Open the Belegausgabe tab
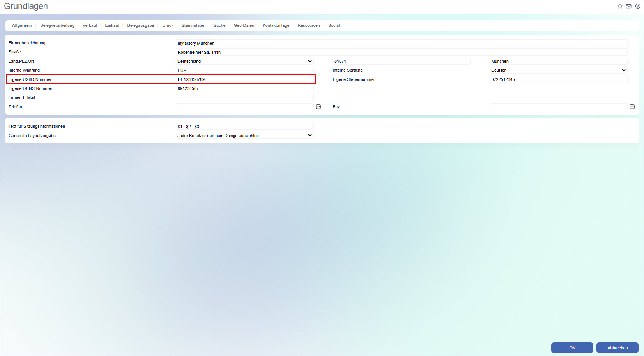 [x=141, y=25]
